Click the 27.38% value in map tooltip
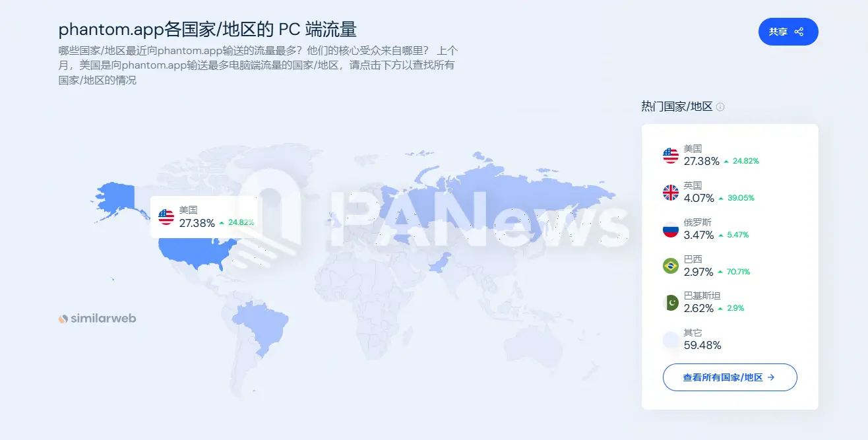The image size is (868, 440). [x=197, y=223]
